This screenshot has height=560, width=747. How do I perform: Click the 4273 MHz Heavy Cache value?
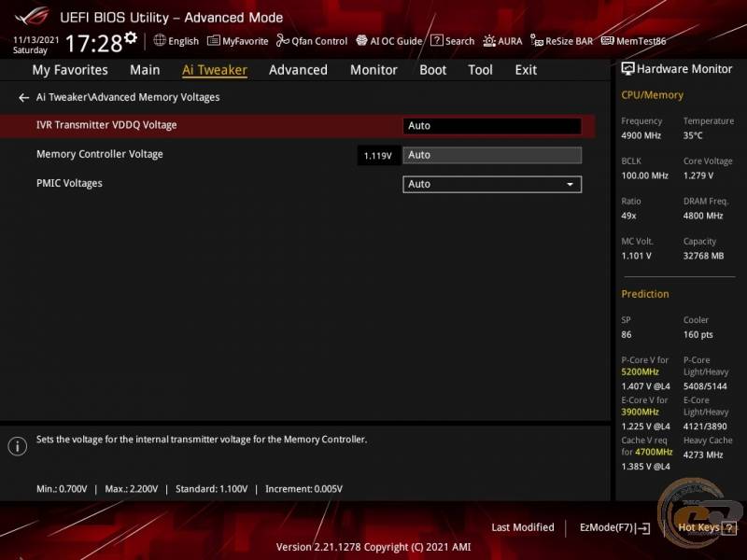pyautogui.click(x=703, y=455)
